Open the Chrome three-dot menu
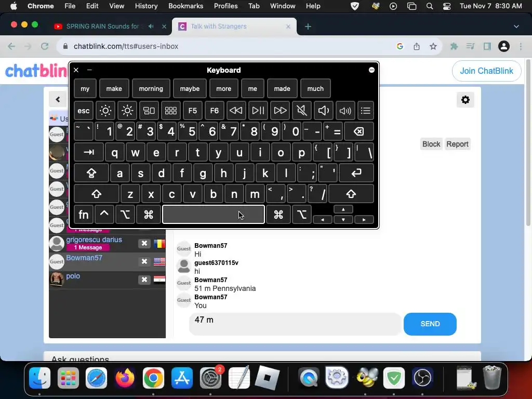Image resolution: width=532 pixels, height=399 pixels. (x=521, y=46)
